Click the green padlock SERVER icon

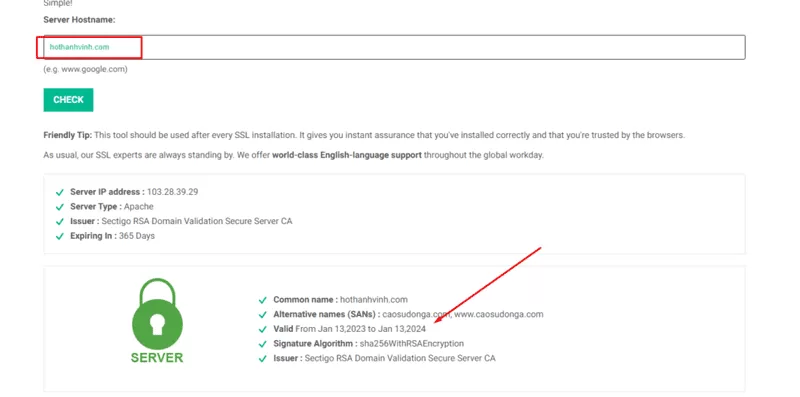tap(157, 321)
